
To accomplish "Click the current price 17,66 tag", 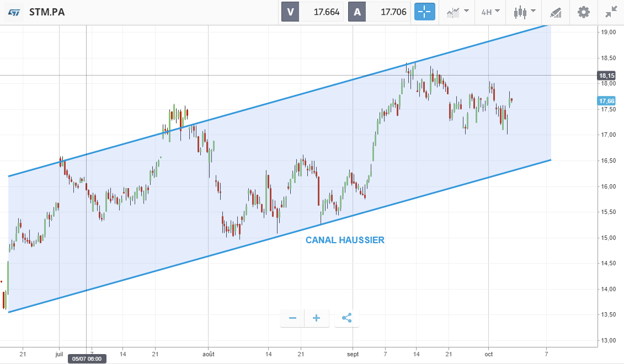I will [x=606, y=101].
